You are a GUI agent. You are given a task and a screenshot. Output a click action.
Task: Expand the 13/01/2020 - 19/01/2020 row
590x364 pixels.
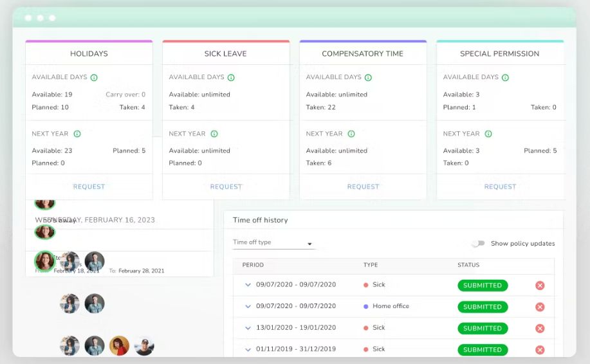click(x=248, y=328)
